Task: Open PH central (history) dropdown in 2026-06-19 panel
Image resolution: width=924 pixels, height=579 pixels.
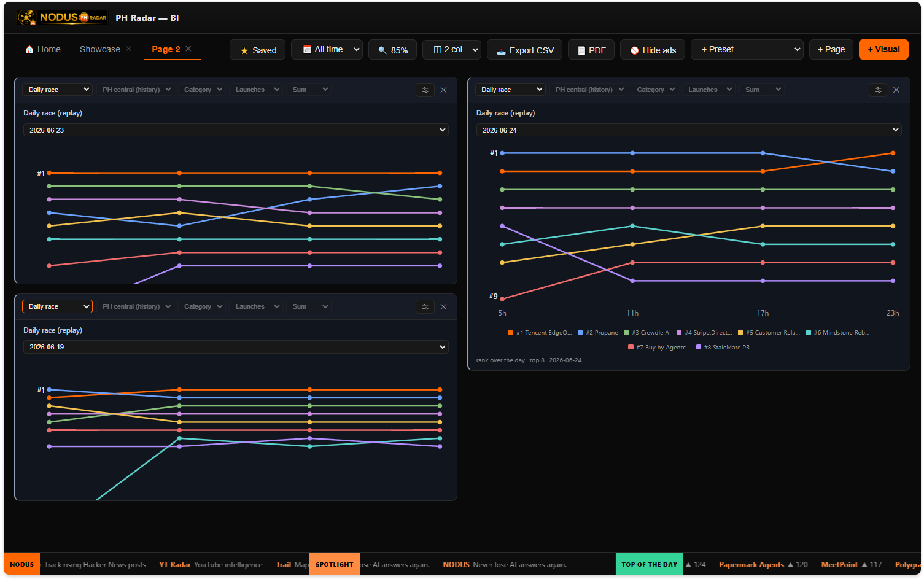Action: (136, 306)
